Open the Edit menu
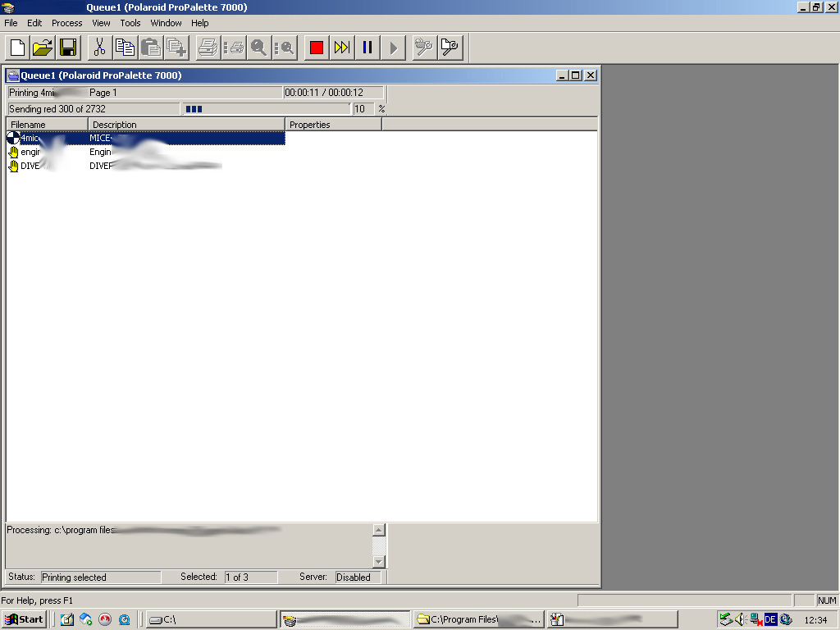Image resolution: width=840 pixels, height=630 pixels. 34,23
